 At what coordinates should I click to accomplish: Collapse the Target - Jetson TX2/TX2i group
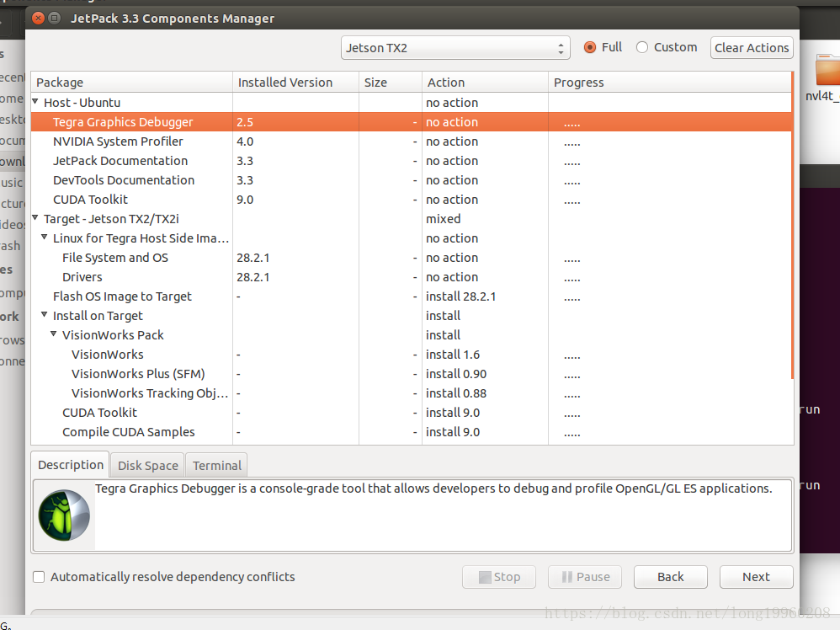[x=35, y=217]
